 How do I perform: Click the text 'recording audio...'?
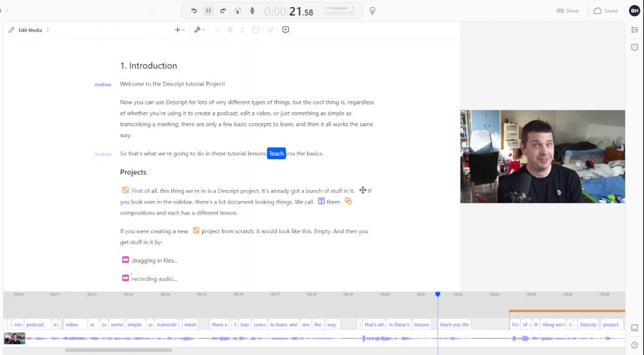coord(154,278)
